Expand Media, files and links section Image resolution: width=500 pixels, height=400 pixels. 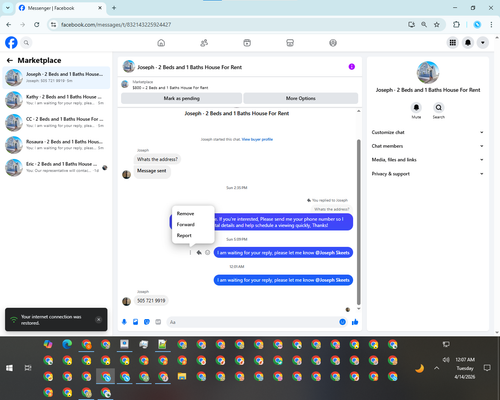(x=428, y=160)
